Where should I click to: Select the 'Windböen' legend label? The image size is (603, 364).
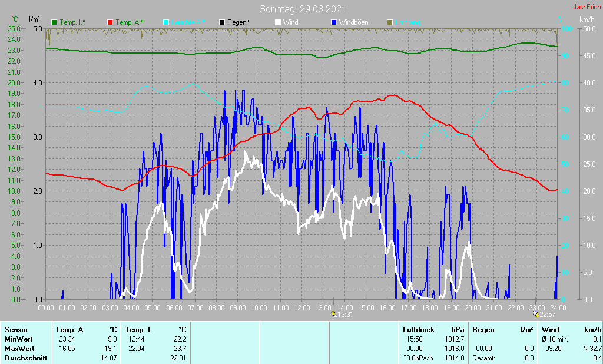point(354,22)
